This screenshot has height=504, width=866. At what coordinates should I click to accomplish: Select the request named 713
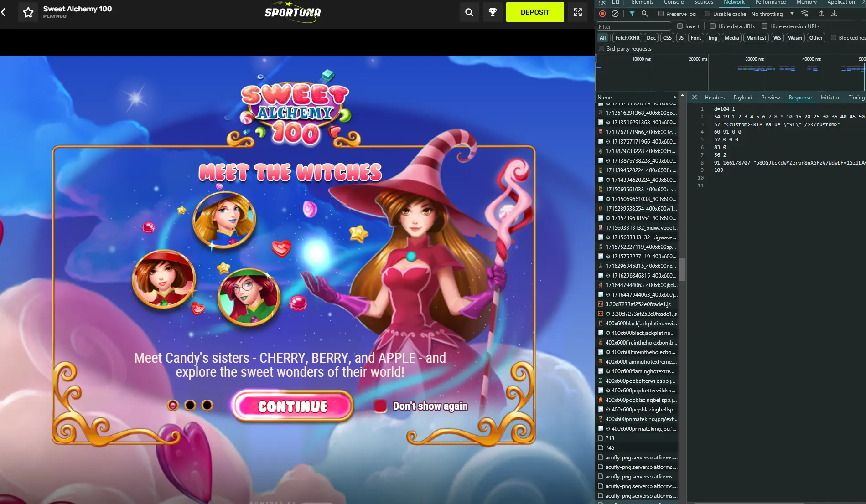[x=638, y=438]
